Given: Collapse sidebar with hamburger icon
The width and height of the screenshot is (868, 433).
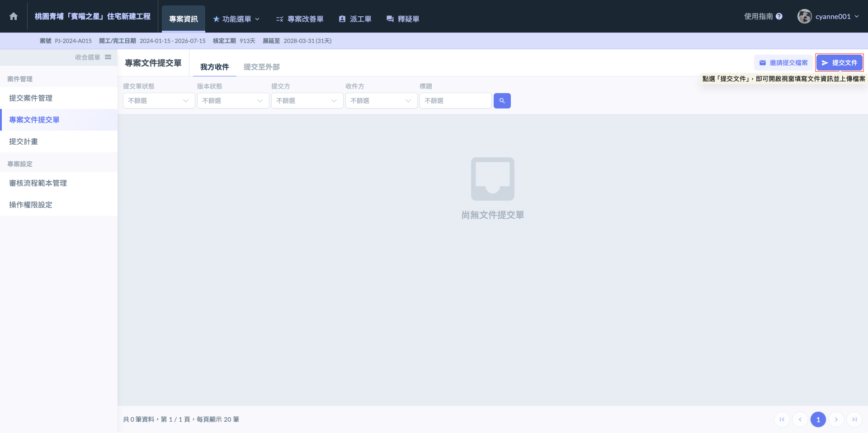Looking at the screenshot, I should (x=108, y=57).
